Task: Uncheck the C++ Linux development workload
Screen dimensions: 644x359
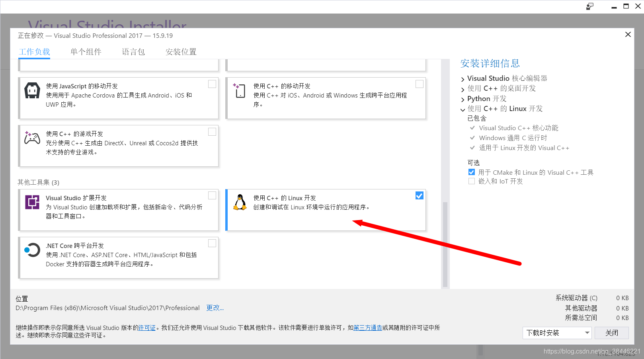Action: click(420, 195)
